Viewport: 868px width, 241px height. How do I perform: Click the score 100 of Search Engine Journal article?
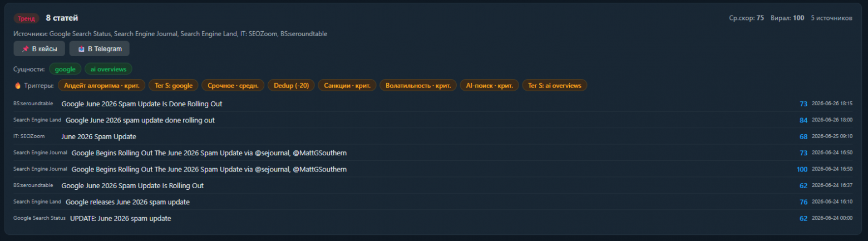(802, 169)
